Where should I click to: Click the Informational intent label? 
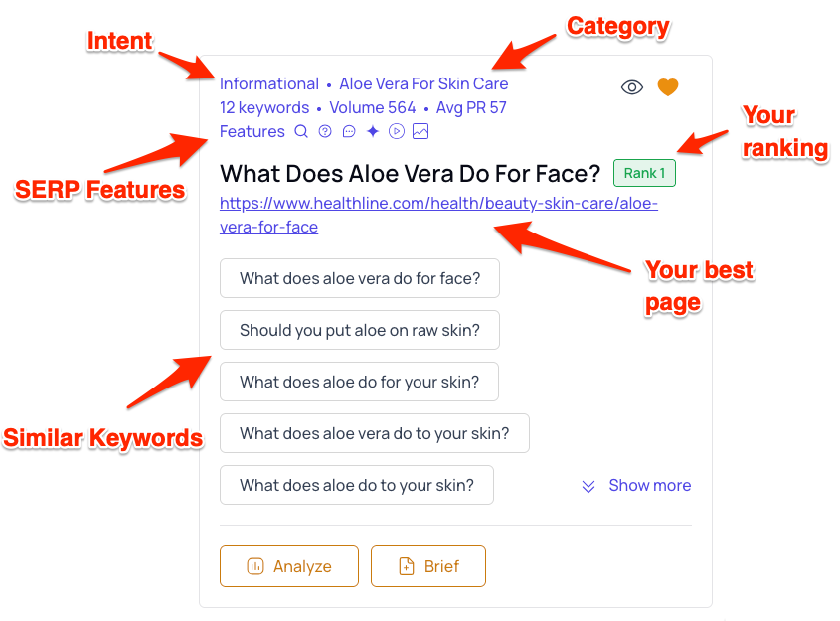click(x=269, y=84)
